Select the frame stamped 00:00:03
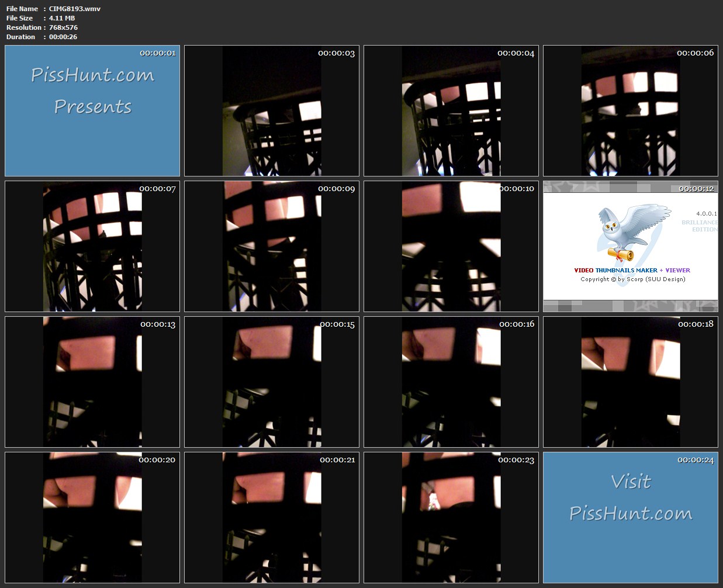Screen dimensions: 723x588 pyautogui.click(x=272, y=111)
